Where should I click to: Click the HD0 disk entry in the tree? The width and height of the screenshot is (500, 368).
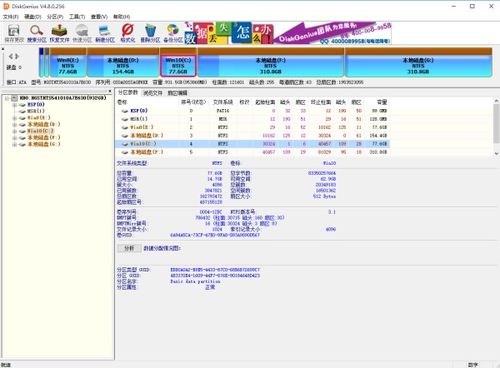coord(63,98)
